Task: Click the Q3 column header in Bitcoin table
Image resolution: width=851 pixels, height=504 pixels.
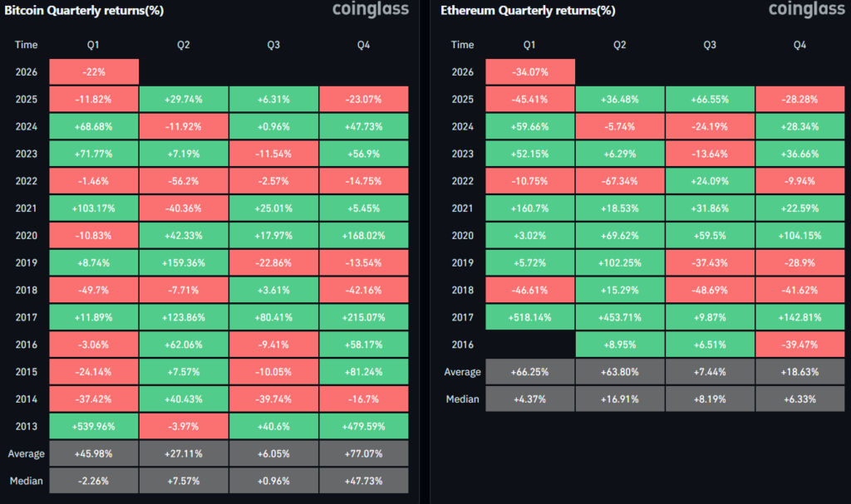Action: click(x=273, y=45)
